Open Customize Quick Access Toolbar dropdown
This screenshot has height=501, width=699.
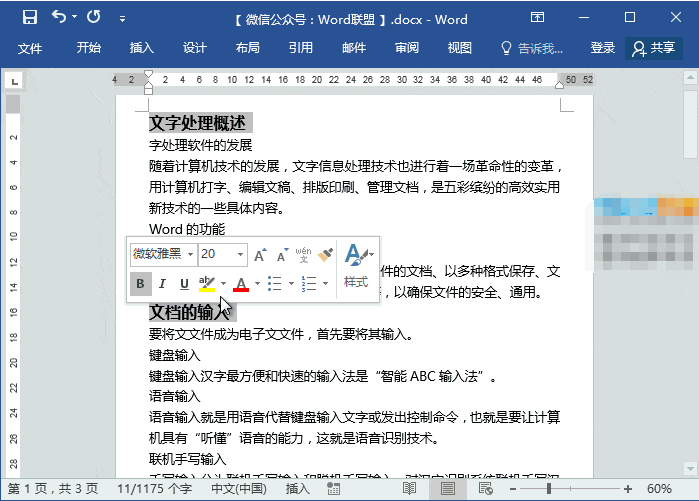click(x=122, y=19)
